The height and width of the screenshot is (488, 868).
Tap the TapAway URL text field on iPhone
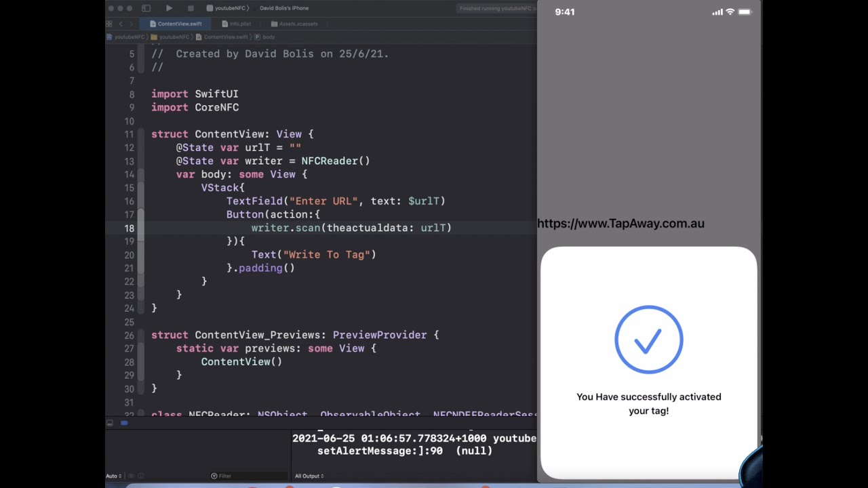tap(620, 224)
